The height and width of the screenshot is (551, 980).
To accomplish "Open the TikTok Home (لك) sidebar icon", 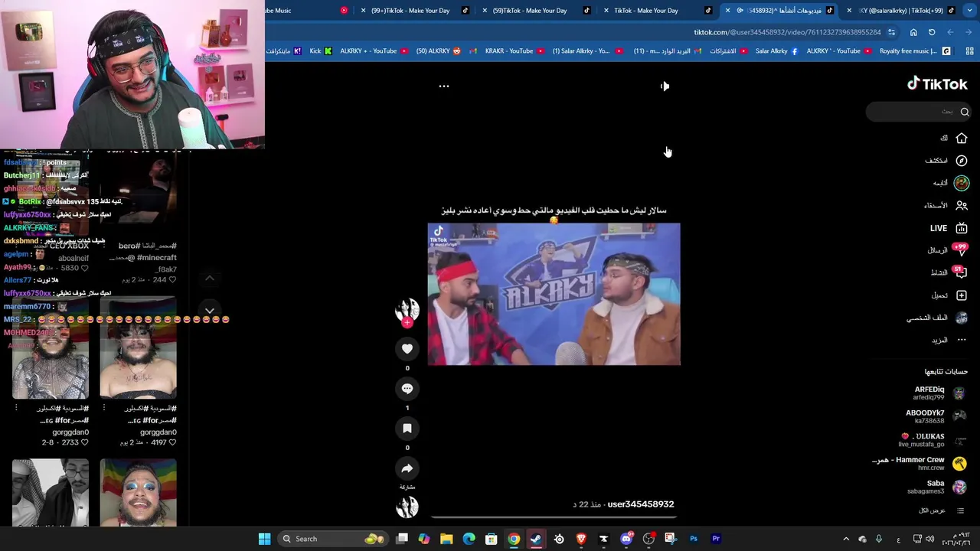I will click(x=961, y=139).
